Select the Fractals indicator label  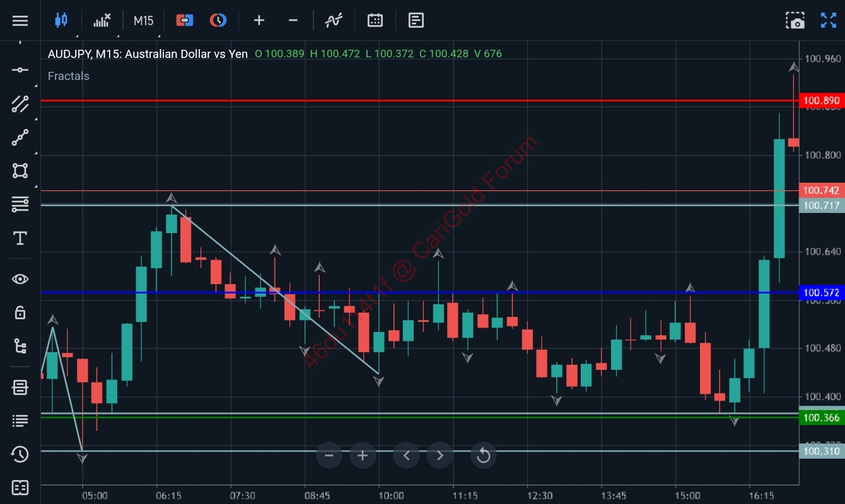(69, 76)
